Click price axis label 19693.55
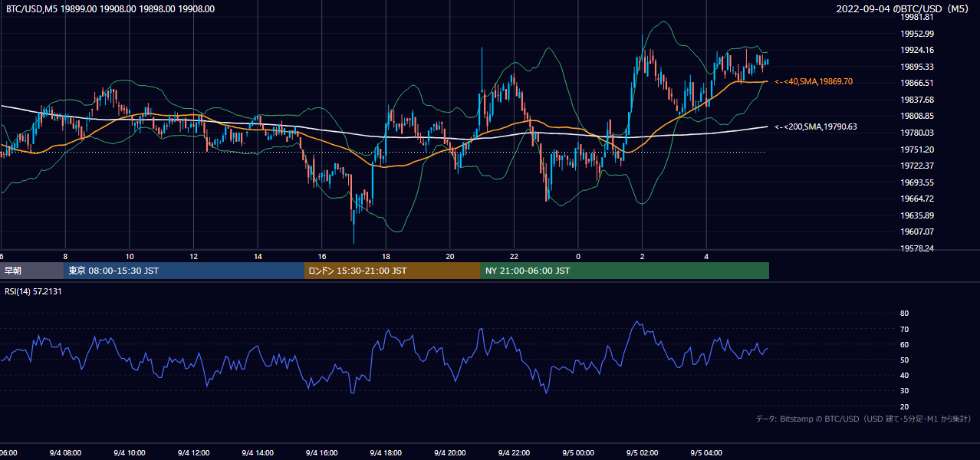The height and width of the screenshot is (460, 980). 917,182
